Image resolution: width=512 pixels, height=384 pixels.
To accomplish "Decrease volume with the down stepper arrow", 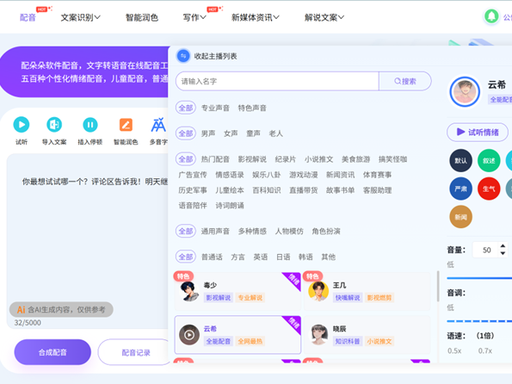I will click(503, 253).
